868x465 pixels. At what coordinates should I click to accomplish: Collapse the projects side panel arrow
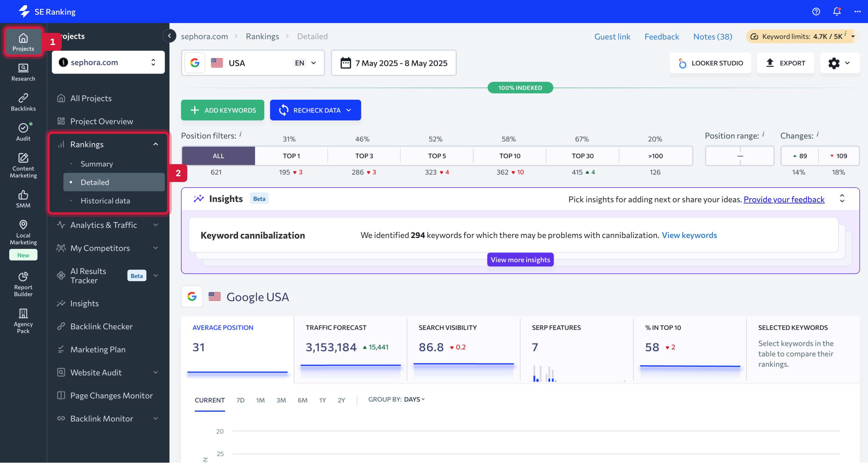169,36
